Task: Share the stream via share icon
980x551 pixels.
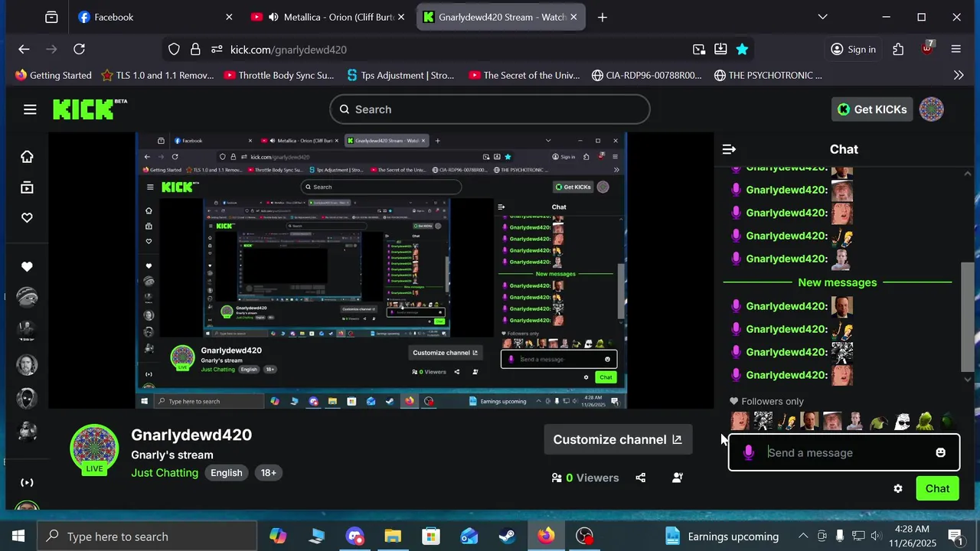Action: (640, 478)
